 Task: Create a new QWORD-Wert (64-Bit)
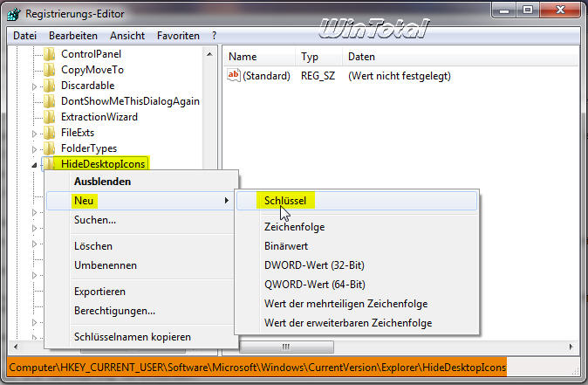point(357,285)
